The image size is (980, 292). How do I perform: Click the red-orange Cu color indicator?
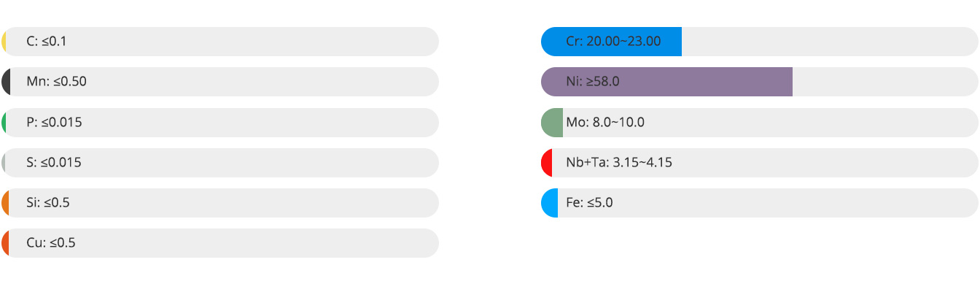5,243
